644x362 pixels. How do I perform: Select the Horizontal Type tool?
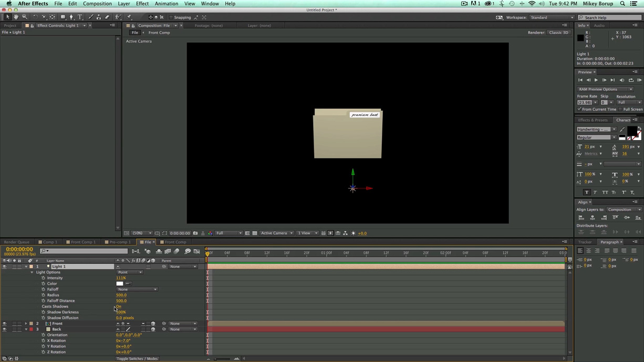pyautogui.click(x=80, y=17)
